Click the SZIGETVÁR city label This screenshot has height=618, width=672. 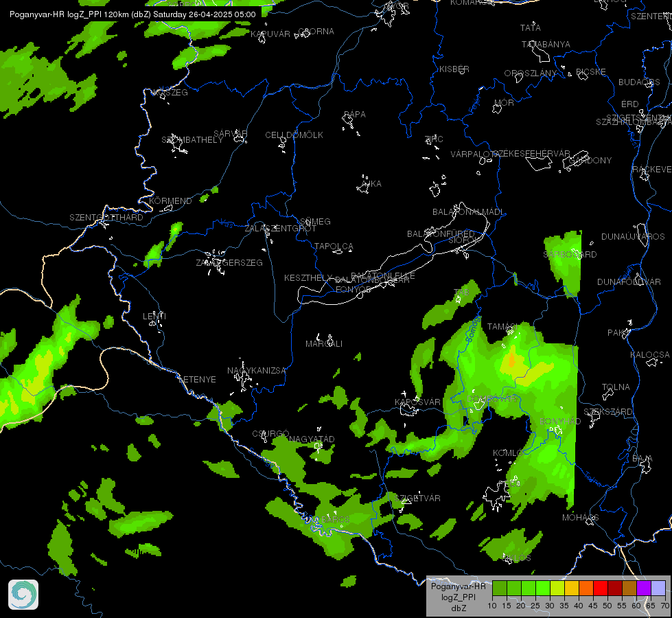tap(417, 498)
